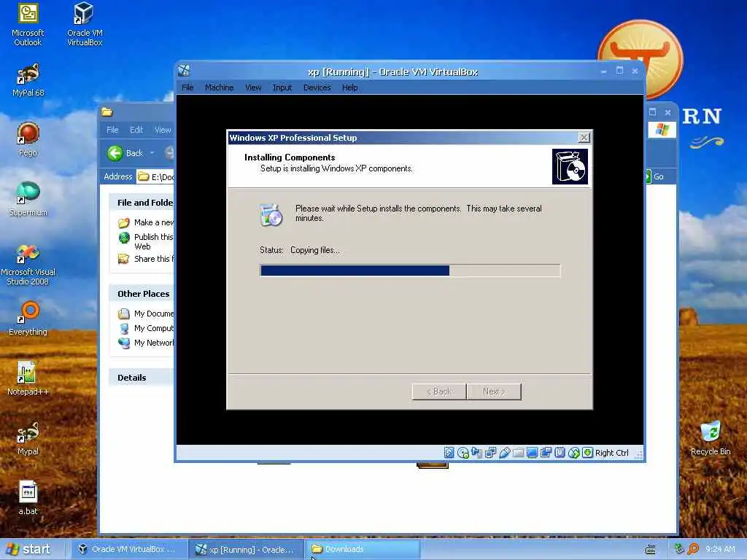Screen dimensions: 747x560
Task: Click the display monitor icon in VirtualBox status bar
Action: [x=532, y=452]
